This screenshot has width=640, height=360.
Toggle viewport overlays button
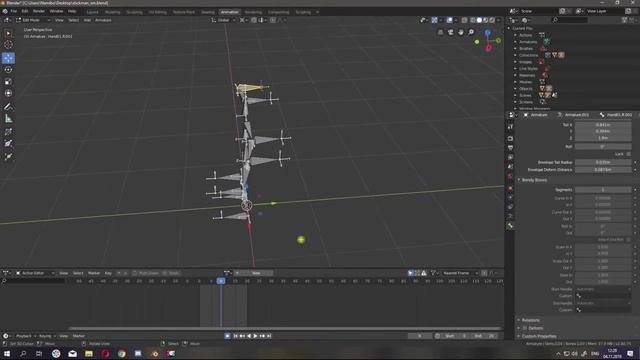450,20
